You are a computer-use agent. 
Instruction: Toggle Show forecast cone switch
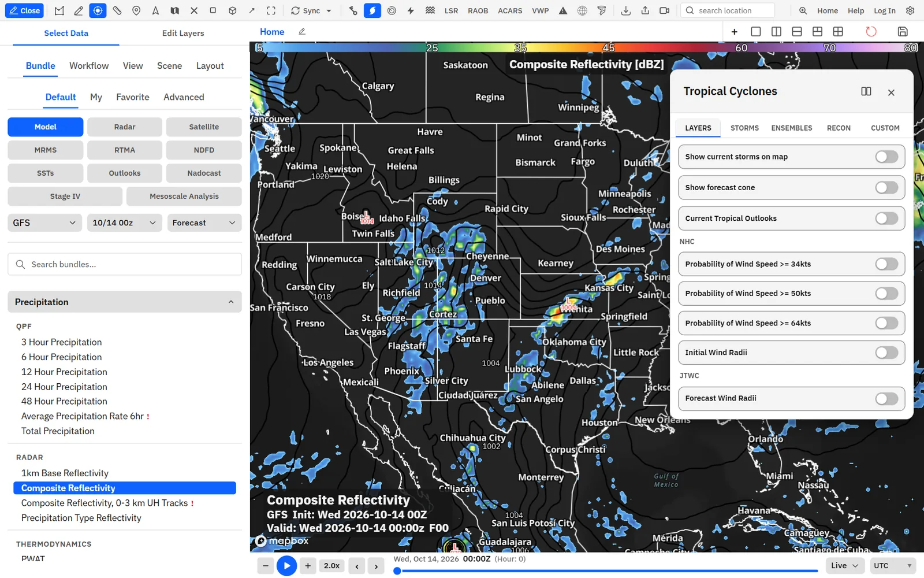click(886, 187)
